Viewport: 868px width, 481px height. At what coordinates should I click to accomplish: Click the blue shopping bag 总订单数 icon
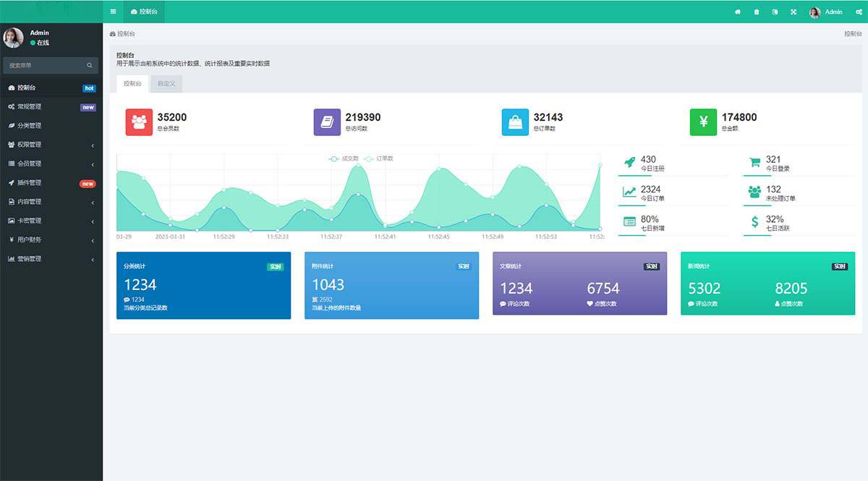[515, 122]
